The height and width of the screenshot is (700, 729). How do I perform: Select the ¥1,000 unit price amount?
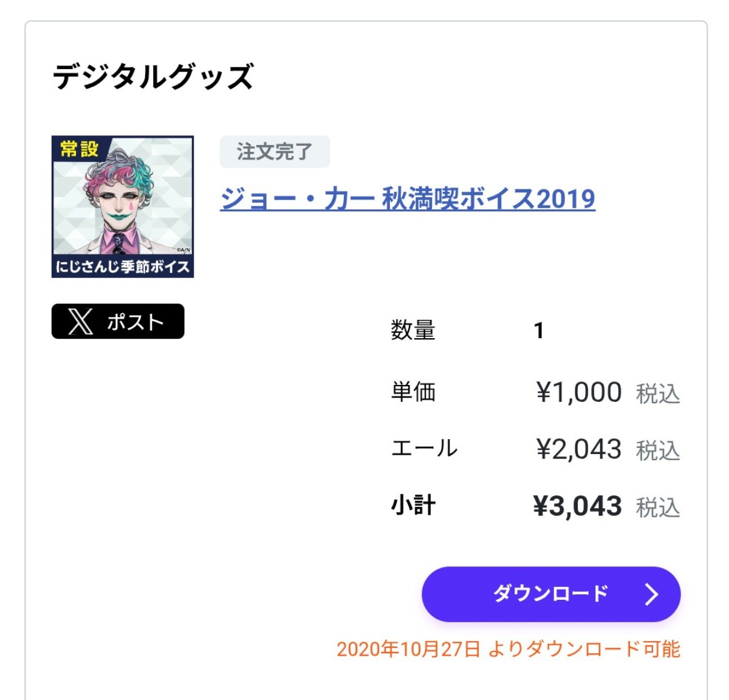click(x=578, y=393)
